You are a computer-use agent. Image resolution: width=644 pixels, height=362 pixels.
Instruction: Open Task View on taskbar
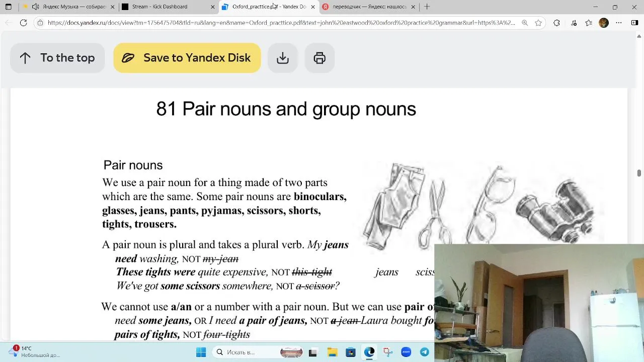tap(312, 352)
